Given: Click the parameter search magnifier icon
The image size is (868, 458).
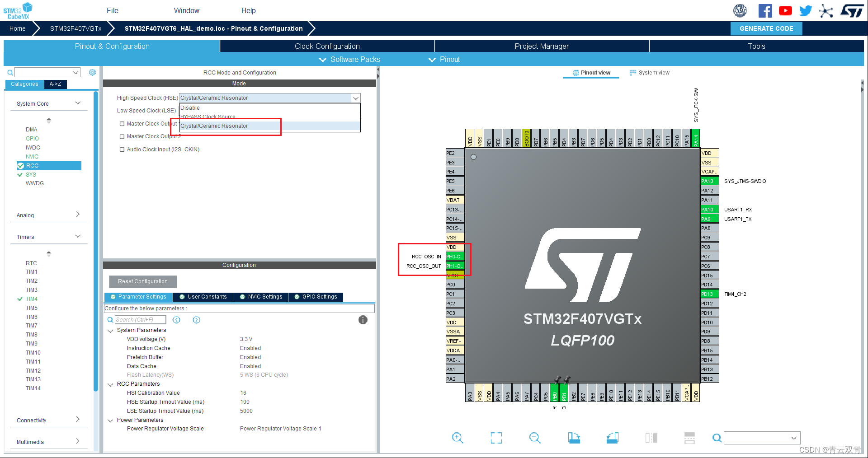Looking at the screenshot, I should [x=110, y=320].
